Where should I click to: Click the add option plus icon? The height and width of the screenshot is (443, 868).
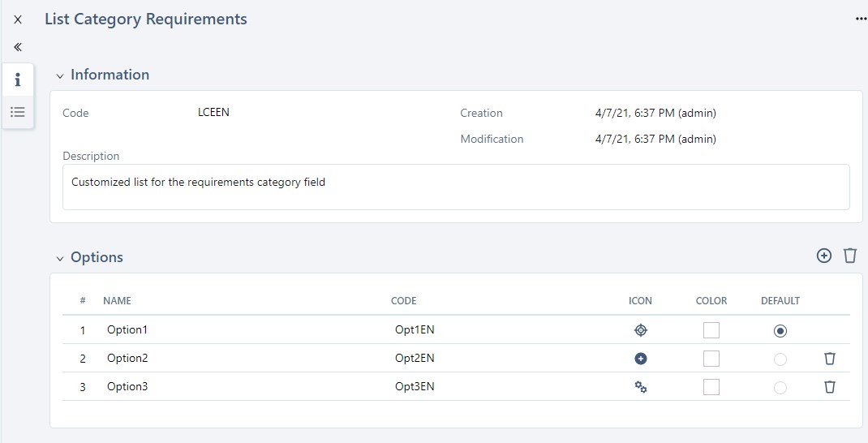point(823,256)
